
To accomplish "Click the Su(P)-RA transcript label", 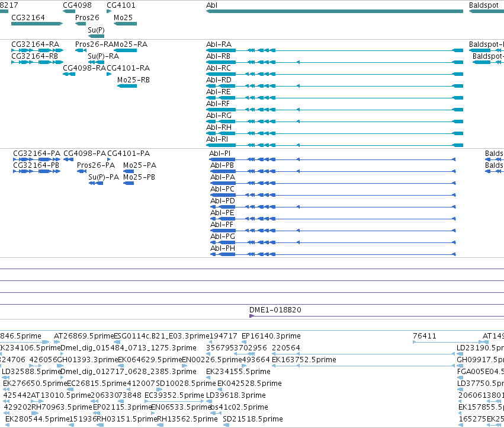I will 104,56.
